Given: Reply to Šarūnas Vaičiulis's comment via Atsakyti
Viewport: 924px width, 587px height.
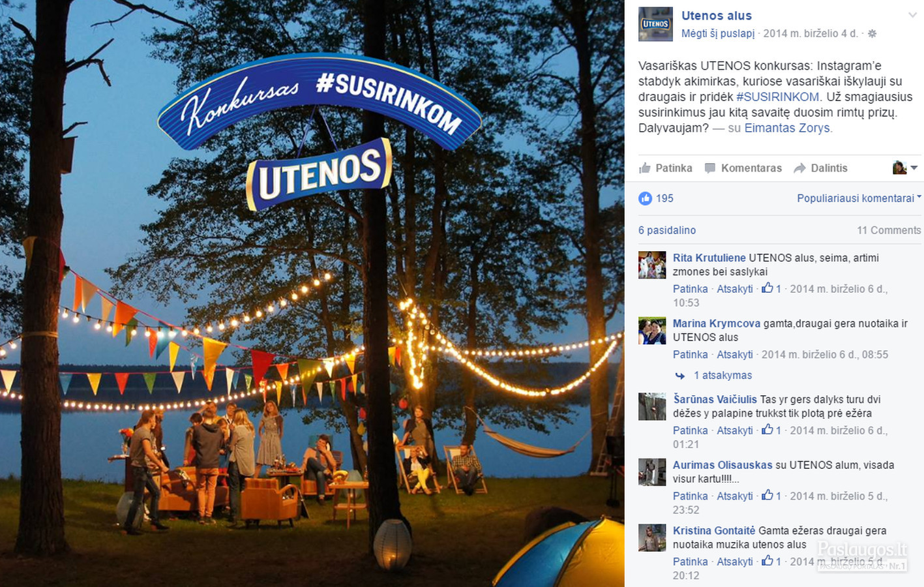Looking at the screenshot, I should coord(735,430).
